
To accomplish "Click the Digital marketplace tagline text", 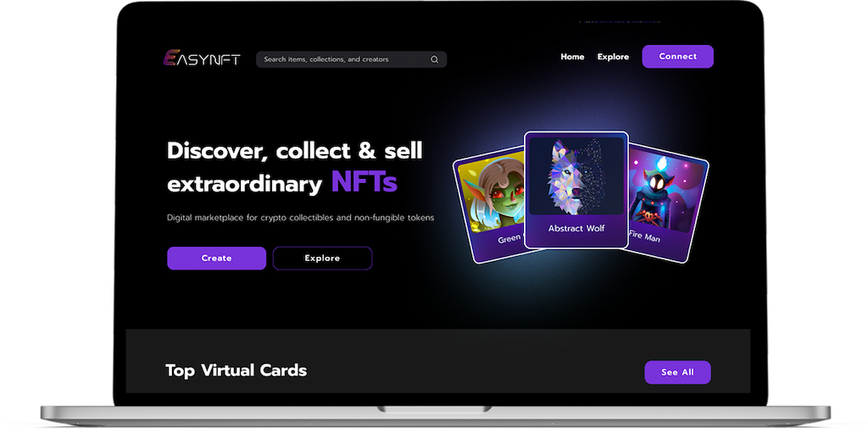I will pos(301,218).
